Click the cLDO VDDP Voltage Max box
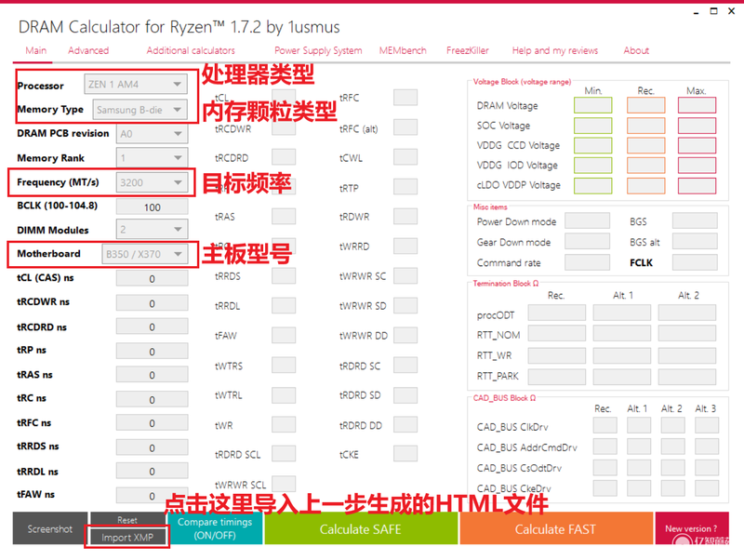The width and height of the screenshot is (744, 560). [697, 185]
